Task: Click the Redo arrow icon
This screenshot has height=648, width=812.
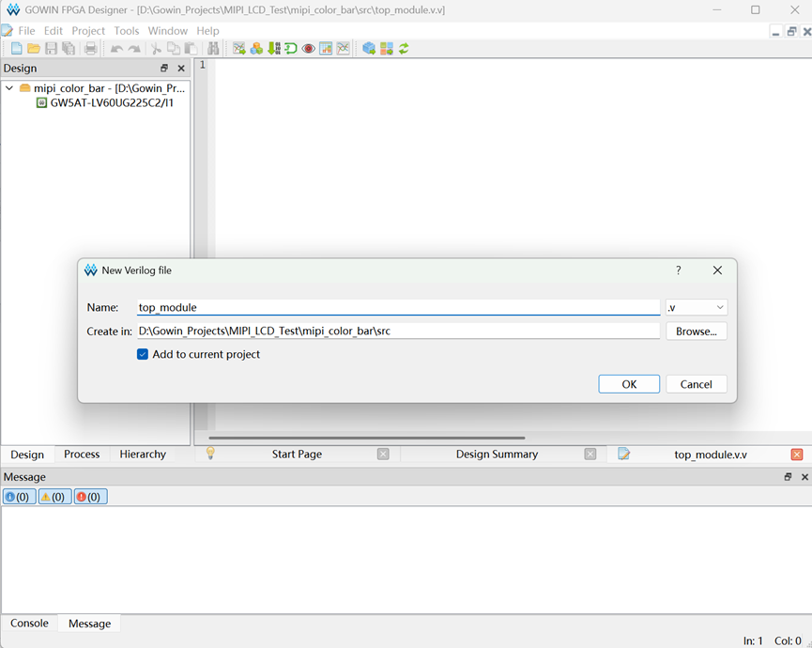Action: 134,49
